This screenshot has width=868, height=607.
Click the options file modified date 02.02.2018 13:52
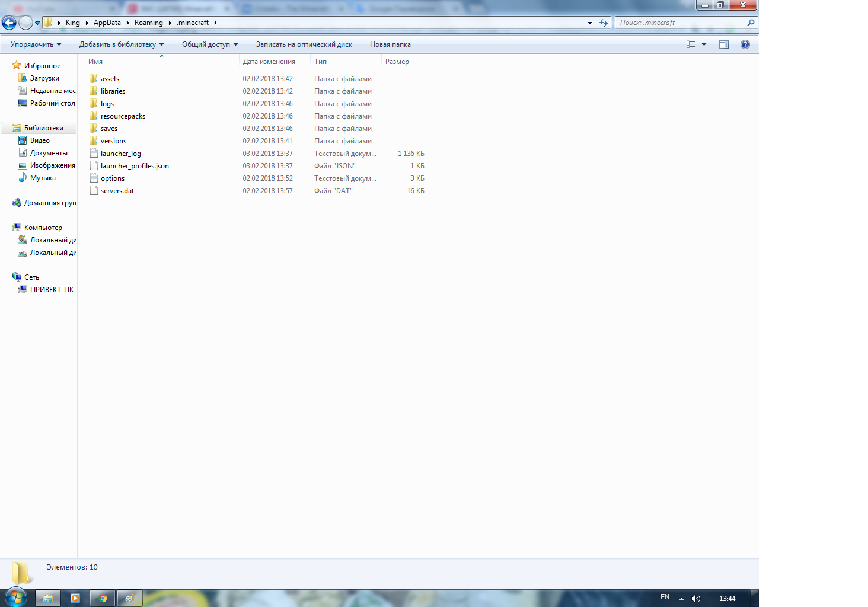coord(267,178)
